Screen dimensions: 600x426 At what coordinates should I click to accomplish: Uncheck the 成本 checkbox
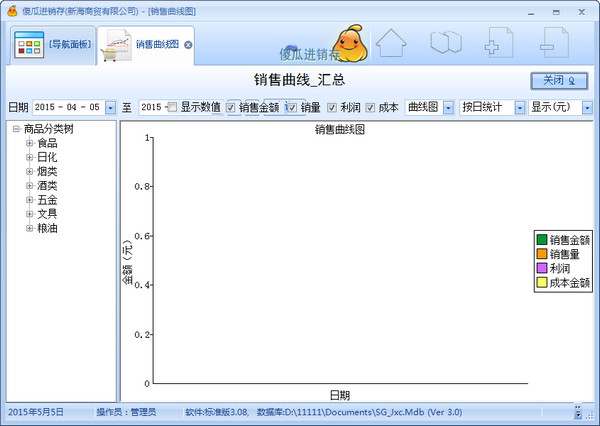tap(369, 107)
